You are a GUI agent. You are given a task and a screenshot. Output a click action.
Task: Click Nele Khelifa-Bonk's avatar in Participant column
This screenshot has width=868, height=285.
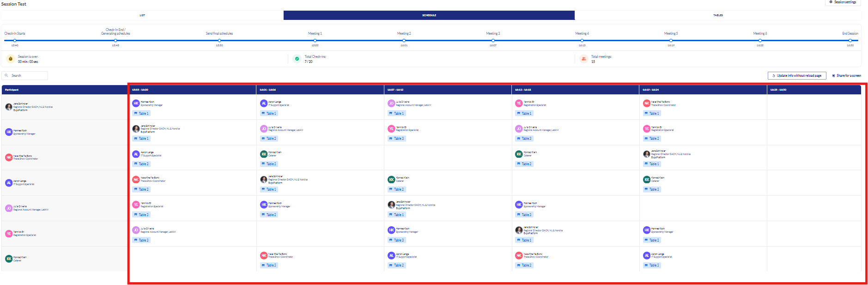(x=9, y=157)
